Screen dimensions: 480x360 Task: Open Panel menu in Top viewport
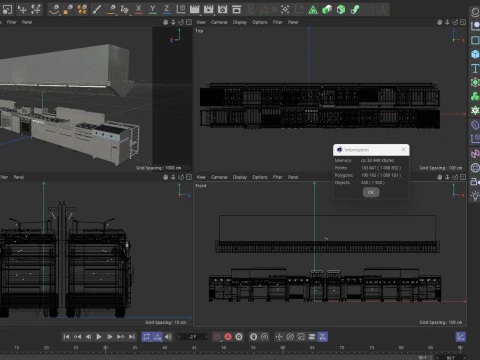(293, 22)
